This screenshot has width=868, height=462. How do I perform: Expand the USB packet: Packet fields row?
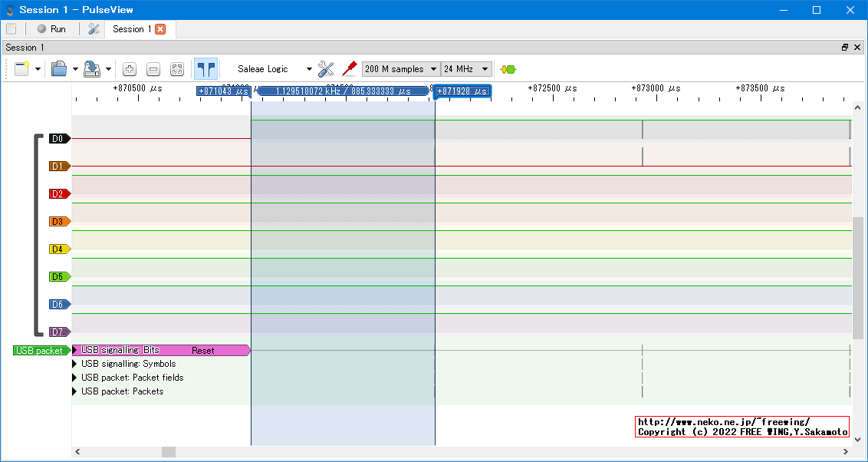(75, 378)
